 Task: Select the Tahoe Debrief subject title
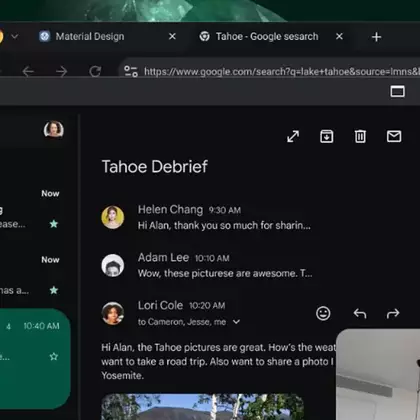(155, 166)
